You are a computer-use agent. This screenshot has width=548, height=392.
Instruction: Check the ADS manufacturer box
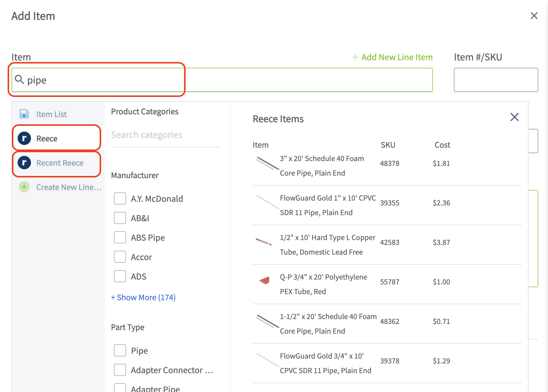[120, 276]
